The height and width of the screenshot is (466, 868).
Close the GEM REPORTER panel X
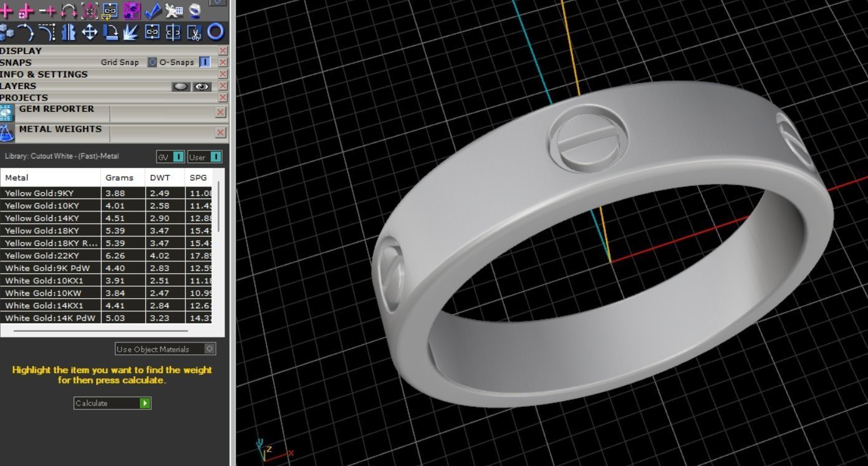(x=220, y=112)
